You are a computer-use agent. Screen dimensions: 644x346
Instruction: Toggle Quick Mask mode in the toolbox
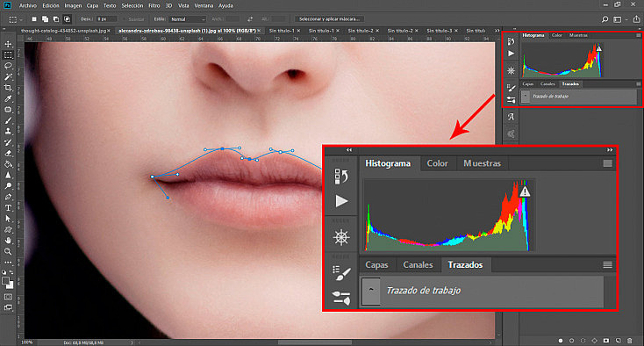coord(8,297)
